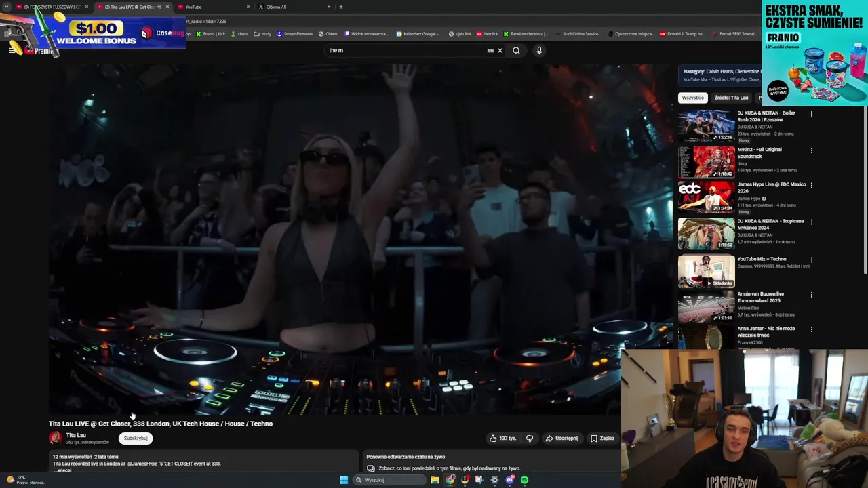Open Chrome from the taskbar
Image resolution: width=868 pixels, height=488 pixels.
[x=450, y=480]
